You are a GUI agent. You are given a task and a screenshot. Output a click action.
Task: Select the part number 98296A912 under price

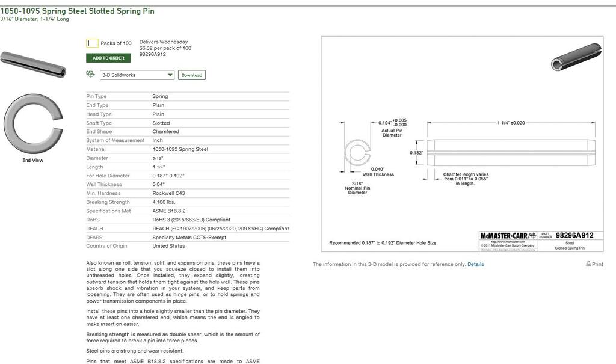pos(152,54)
